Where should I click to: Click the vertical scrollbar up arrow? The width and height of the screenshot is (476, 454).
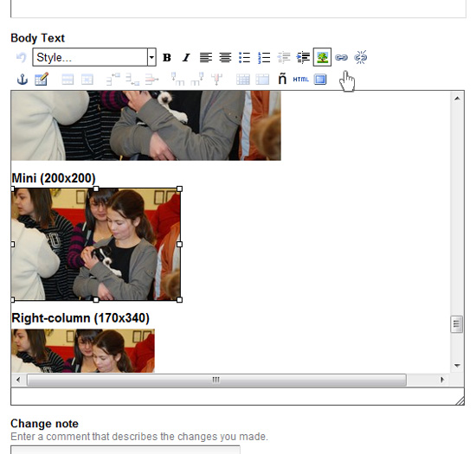[x=457, y=99]
